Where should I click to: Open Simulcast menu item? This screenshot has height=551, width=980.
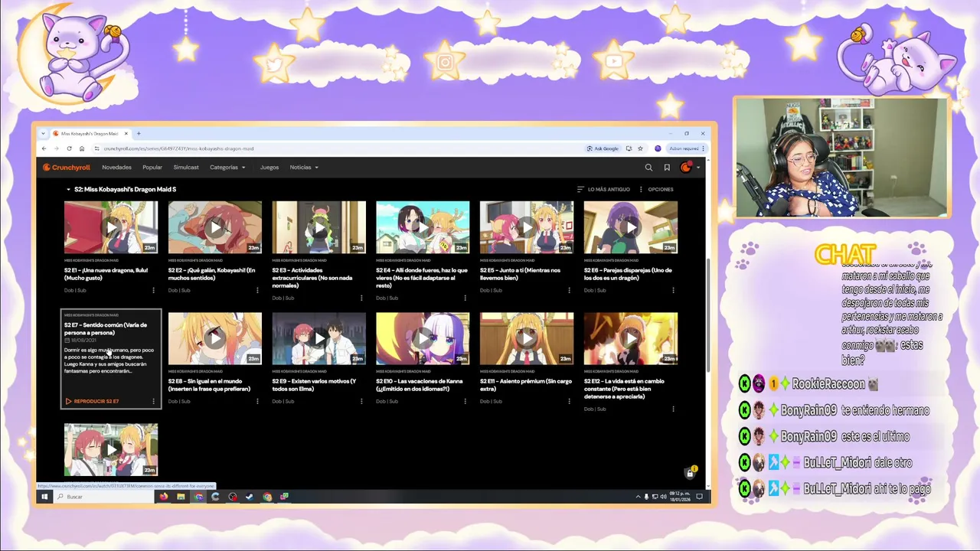click(186, 167)
